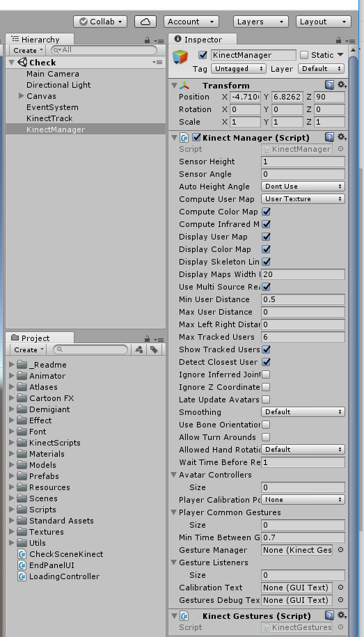Switch to the Inspector tab
364x637 pixels.
[x=203, y=40]
